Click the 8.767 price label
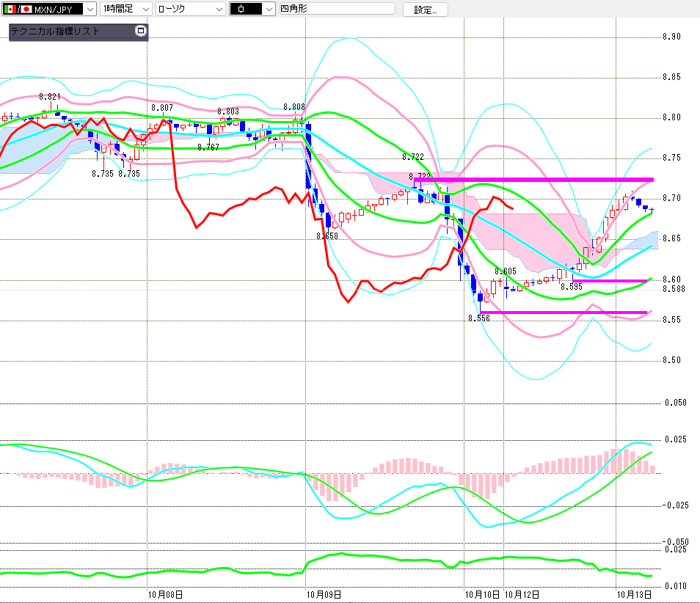This screenshot has width=700, height=603. [208, 147]
